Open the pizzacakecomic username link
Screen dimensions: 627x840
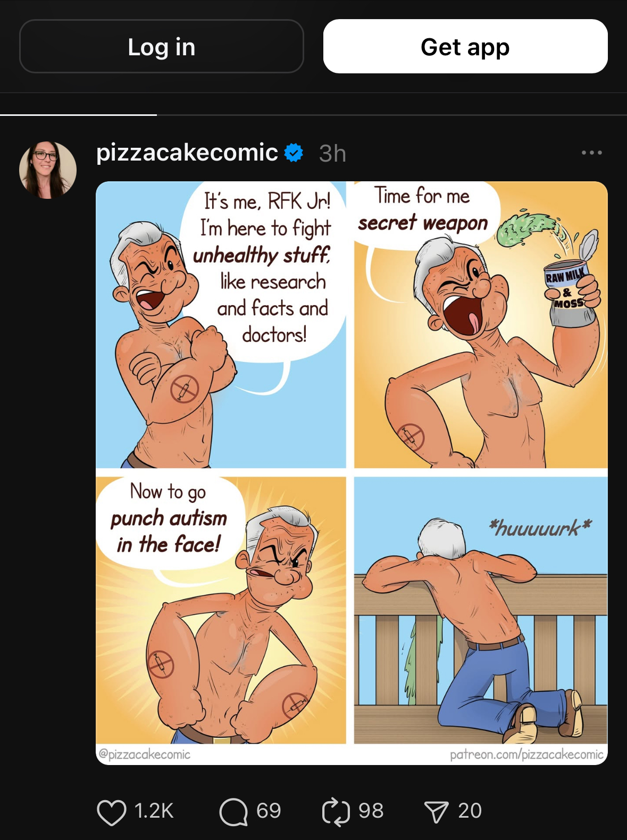[x=187, y=153]
